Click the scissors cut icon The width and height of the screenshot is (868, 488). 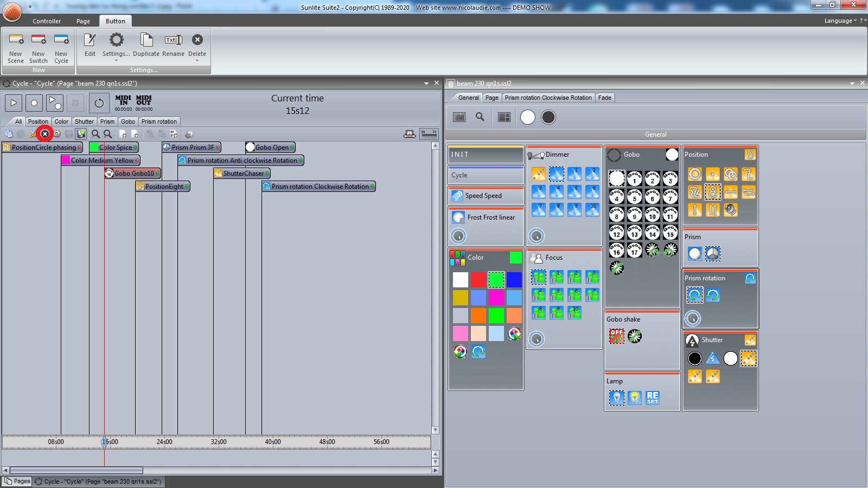(x=33, y=134)
